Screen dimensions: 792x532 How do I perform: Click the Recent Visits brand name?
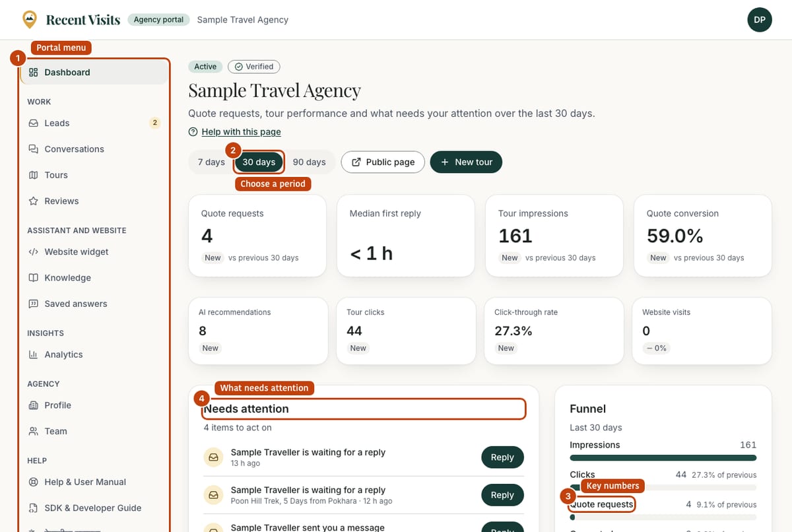coord(83,20)
